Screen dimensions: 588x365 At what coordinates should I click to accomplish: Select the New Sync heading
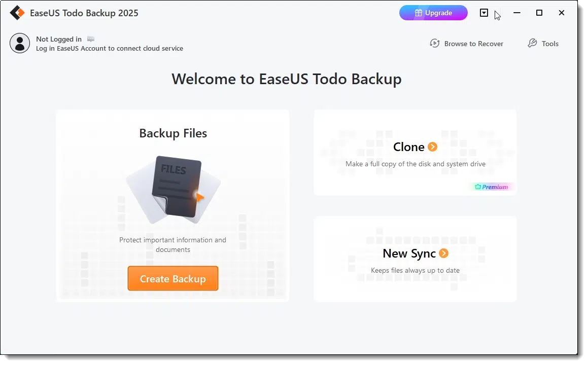point(409,253)
